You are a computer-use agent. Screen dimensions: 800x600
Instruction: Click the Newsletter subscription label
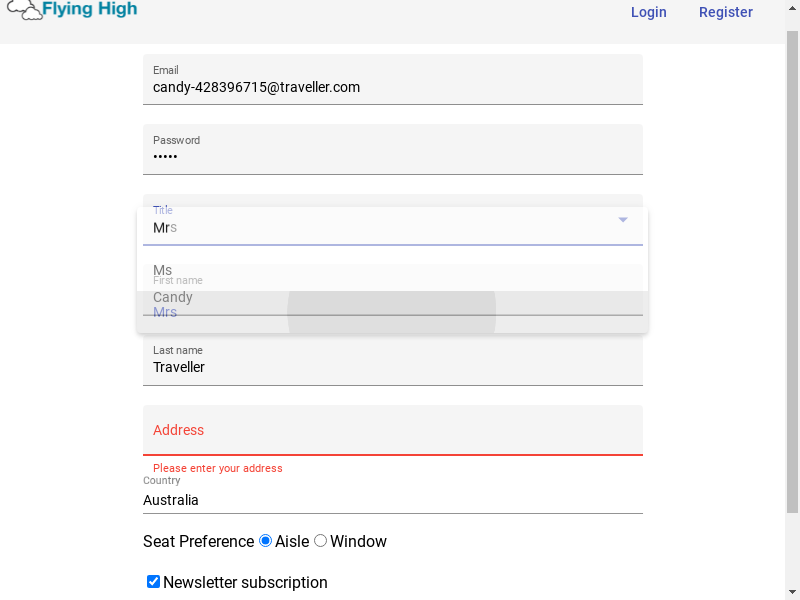pyautogui.click(x=245, y=582)
